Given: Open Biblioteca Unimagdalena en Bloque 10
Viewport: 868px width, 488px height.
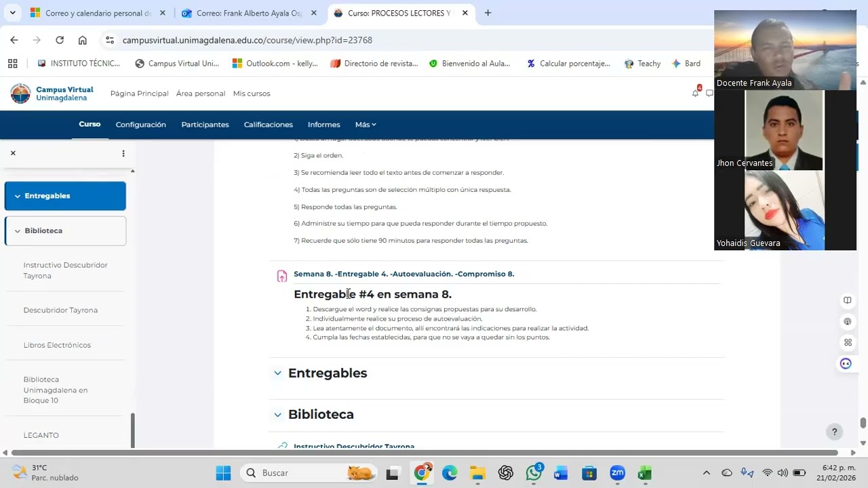Looking at the screenshot, I should [56, 390].
